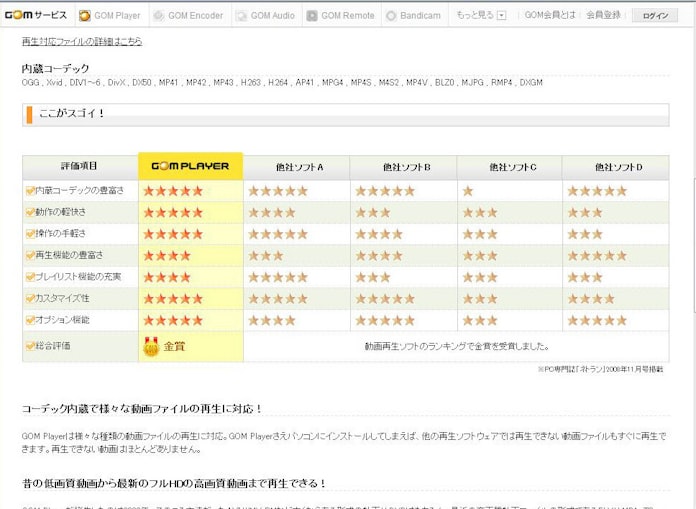Click the codec list starting with OGG, Xvid
Screen dimensions: 696x509
282,83
